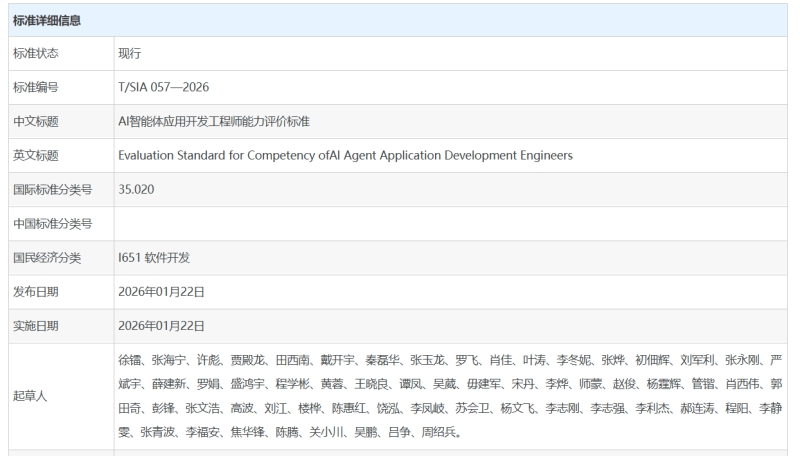Click the 国际标准分类号 row label
Image resolution: width=800 pixels, height=456 pixels.
[x=47, y=190]
